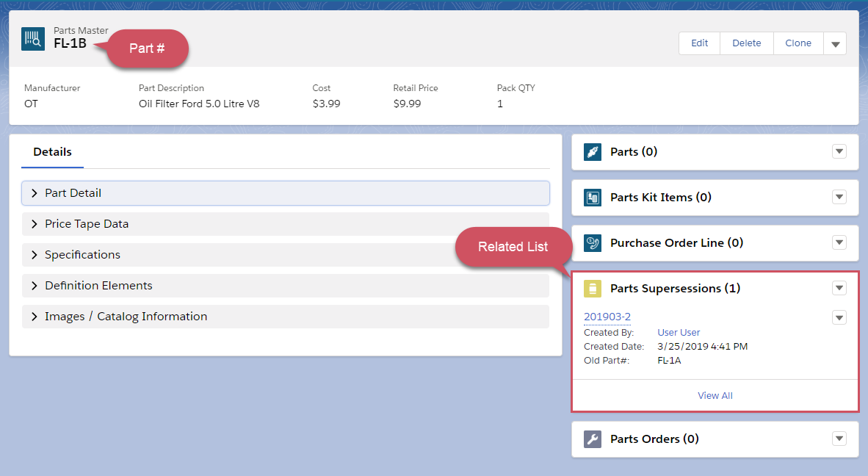Screen dimensions: 868x476
Task: Open the Purchase Order Line (0) list
Action: pyautogui.click(x=677, y=242)
